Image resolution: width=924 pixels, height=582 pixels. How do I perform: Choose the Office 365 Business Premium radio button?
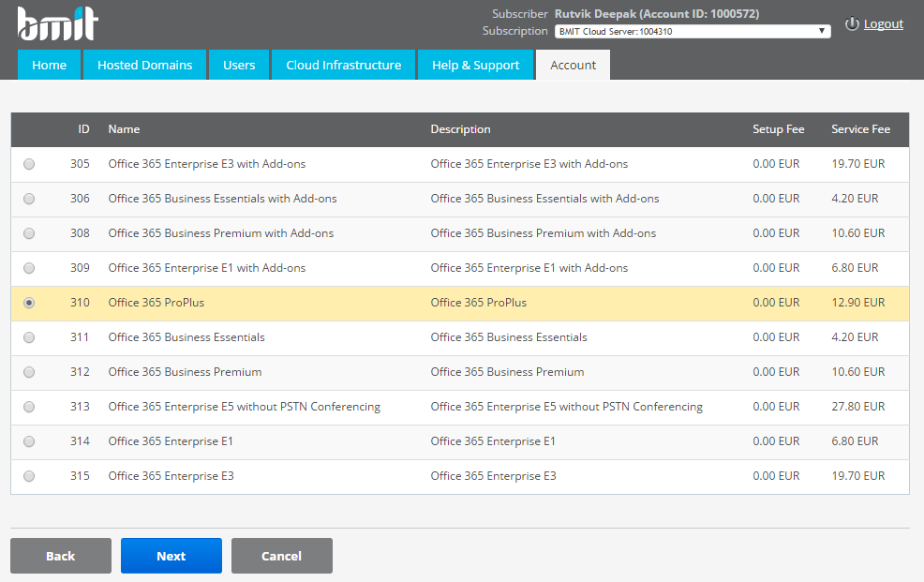click(x=29, y=372)
